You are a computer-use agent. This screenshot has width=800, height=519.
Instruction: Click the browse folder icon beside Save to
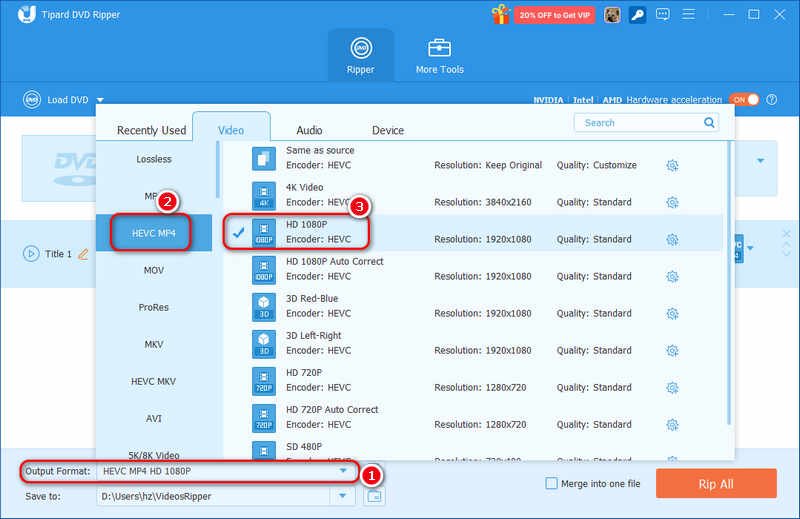tap(374, 496)
